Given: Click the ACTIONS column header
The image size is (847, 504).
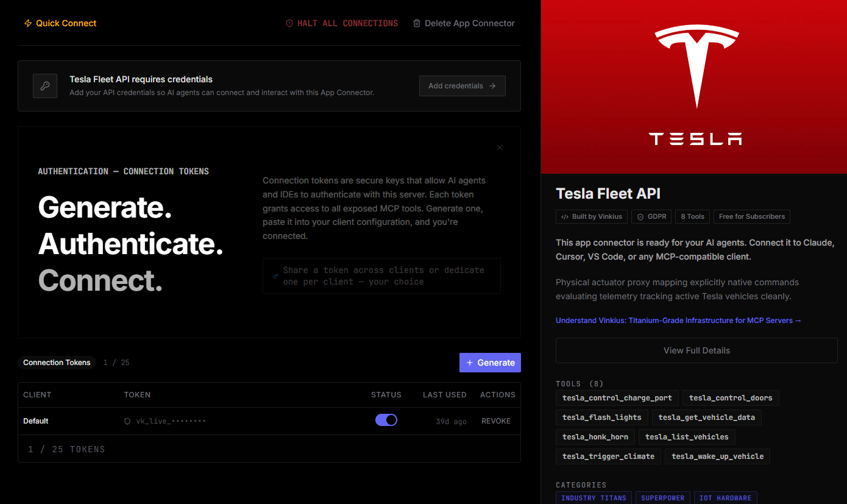Looking at the screenshot, I should click(x=498, y=395).
